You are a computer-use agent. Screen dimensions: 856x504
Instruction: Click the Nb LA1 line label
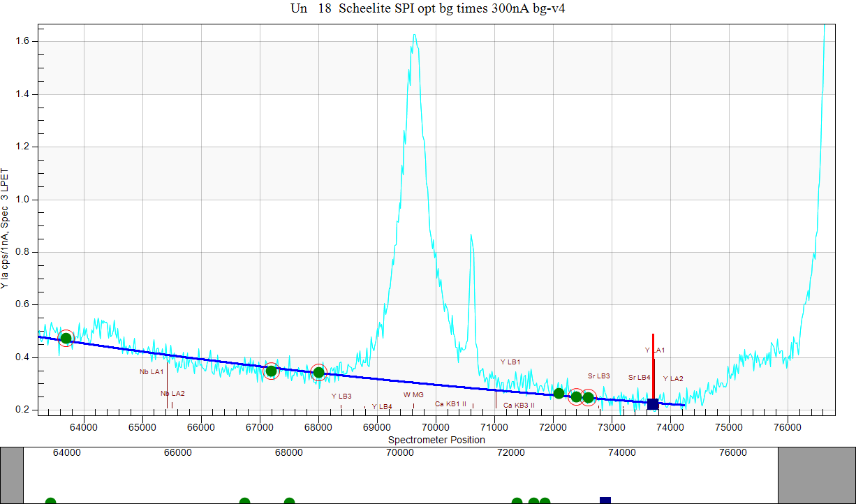[152, 372]
